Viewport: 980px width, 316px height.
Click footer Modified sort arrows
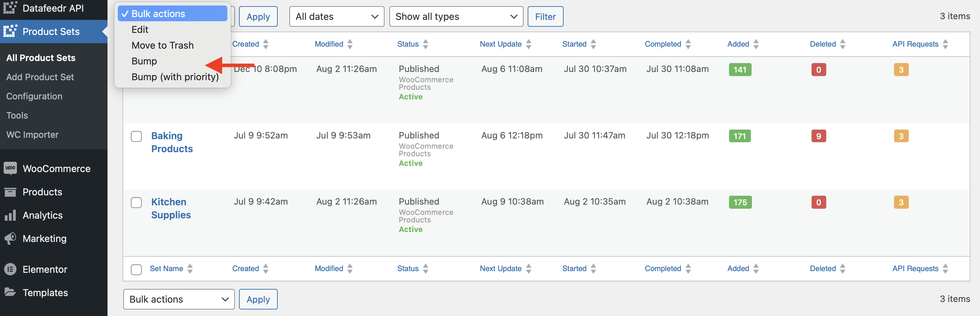point(350,269)
